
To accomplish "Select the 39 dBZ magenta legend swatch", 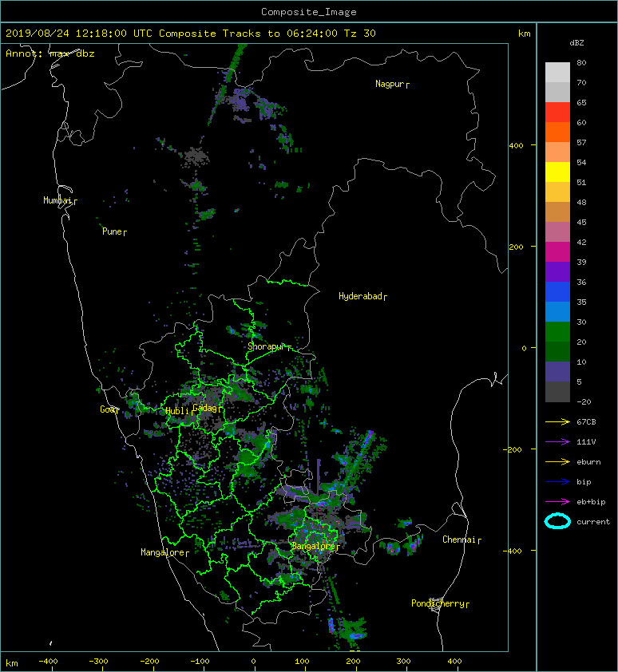I will 557,251.
